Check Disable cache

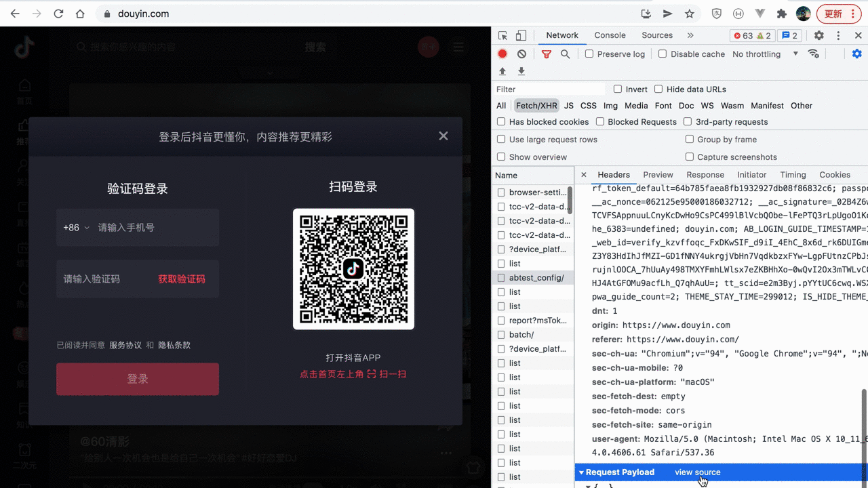(x=662, y=54)
